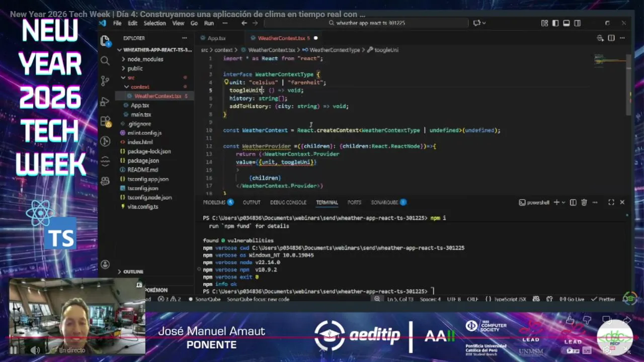Switch to the PROBLEMS panel tab
This screenshot has width=644, height=362.
point(218,202)
